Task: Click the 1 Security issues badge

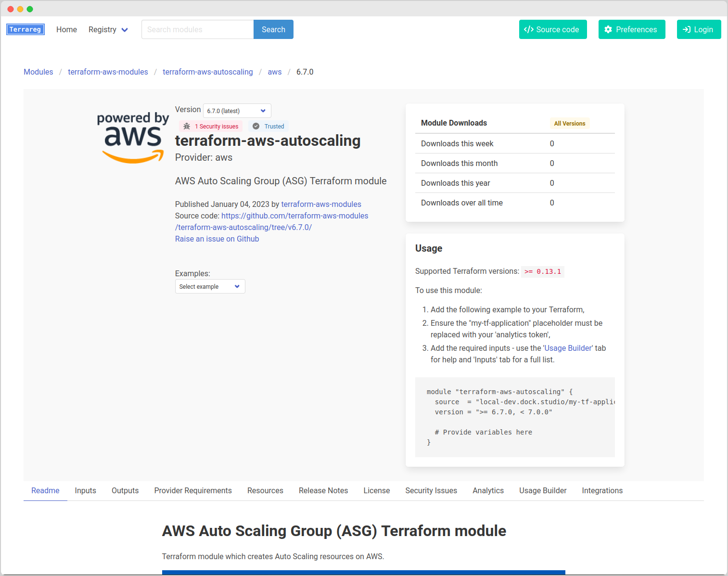Action: [x=211, y=126]
